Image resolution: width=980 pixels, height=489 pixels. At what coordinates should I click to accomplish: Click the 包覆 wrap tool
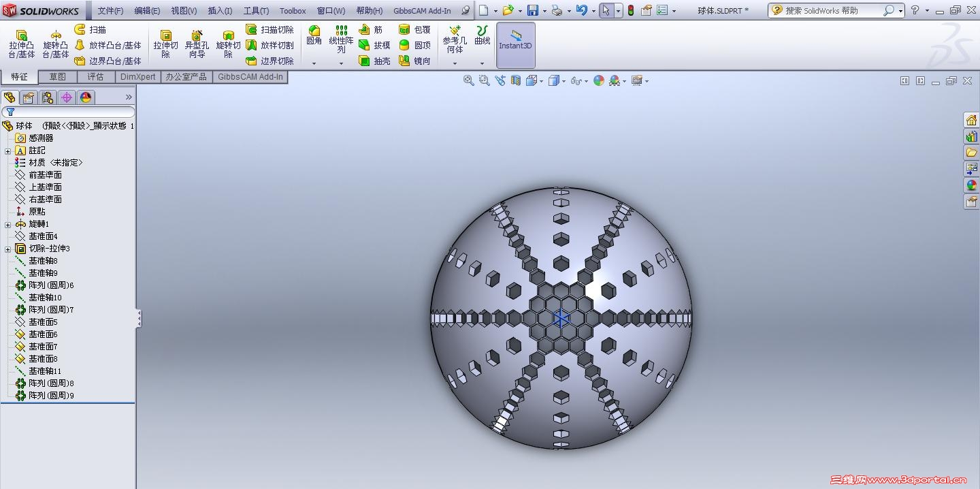(x=414, y=30)
